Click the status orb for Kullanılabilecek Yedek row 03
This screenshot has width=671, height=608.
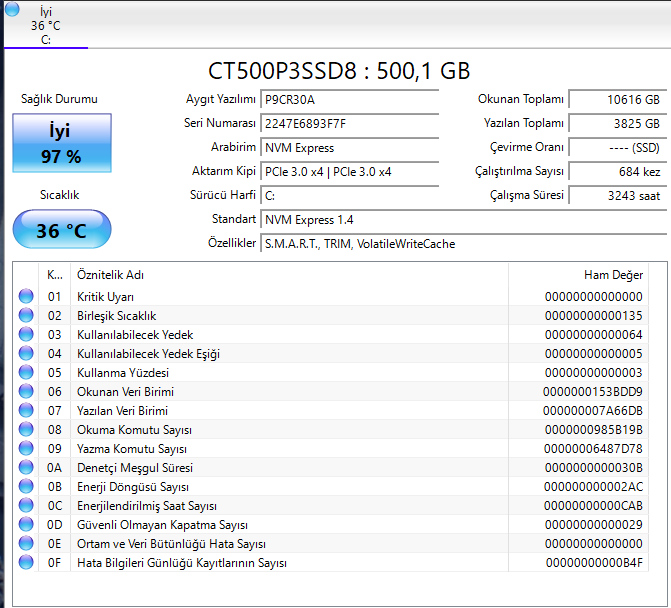(26, 334)
